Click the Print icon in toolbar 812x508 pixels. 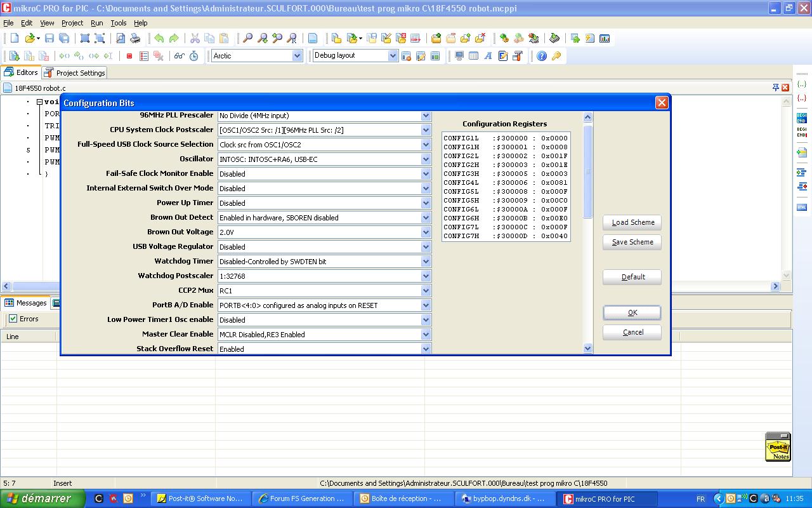(135, 39)
